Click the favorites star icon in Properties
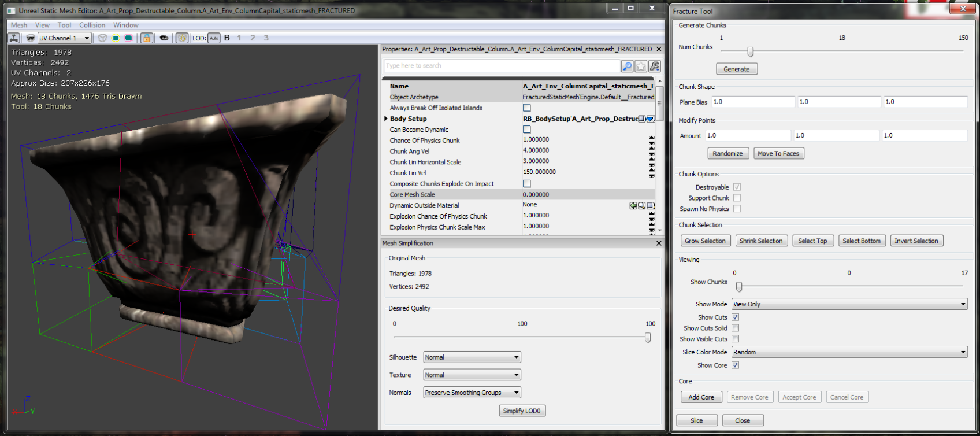The height and width of the screenshot is (436, 980). [x=641, y=66]
